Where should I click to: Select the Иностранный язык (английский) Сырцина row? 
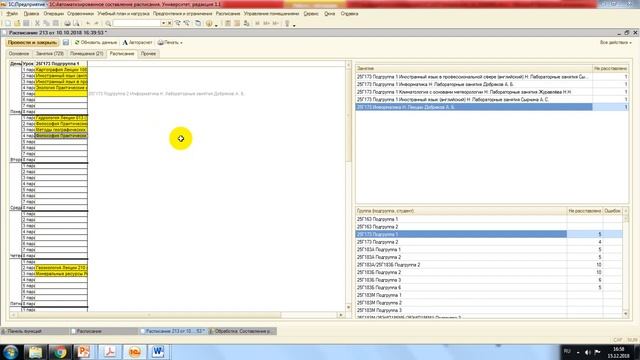pos(492,99)
